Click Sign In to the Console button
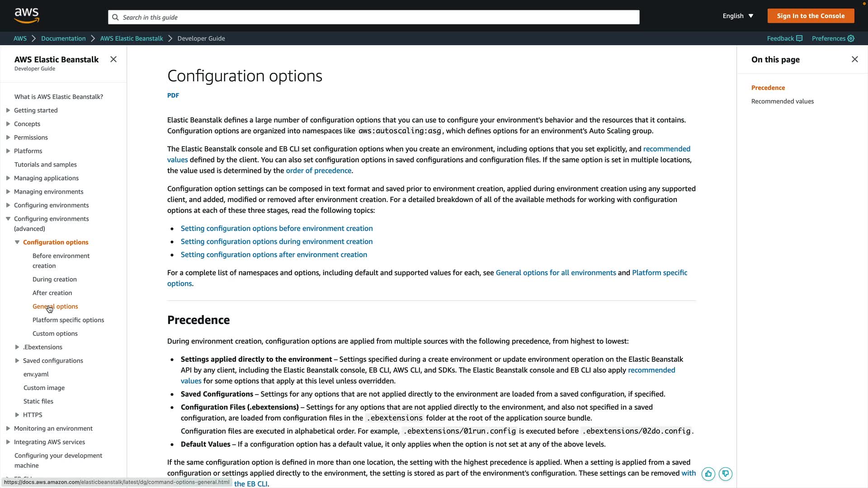 [811, 16]
